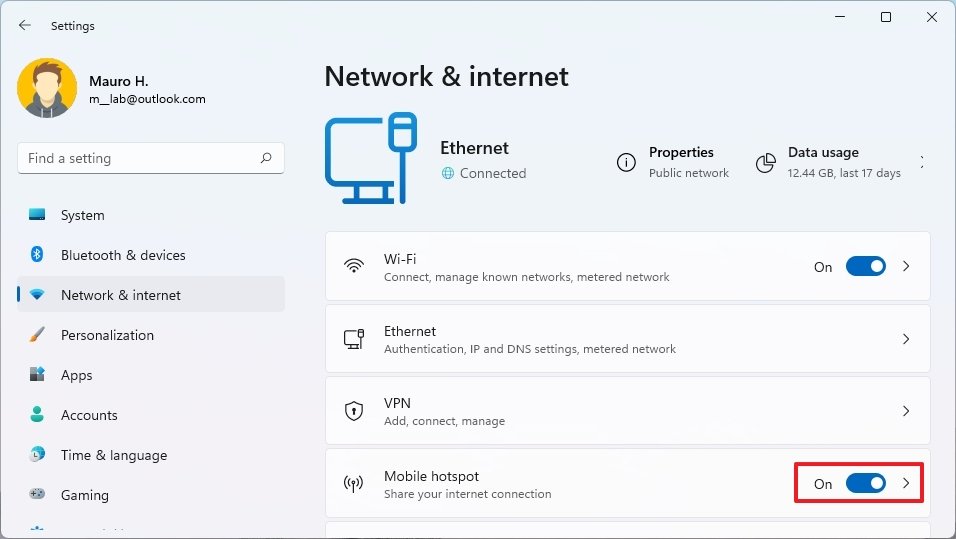Viewport: 956px width, 539px height.
Task: Click the search magnifier icon
Action: pyautogui.click(x=266, y=158)
